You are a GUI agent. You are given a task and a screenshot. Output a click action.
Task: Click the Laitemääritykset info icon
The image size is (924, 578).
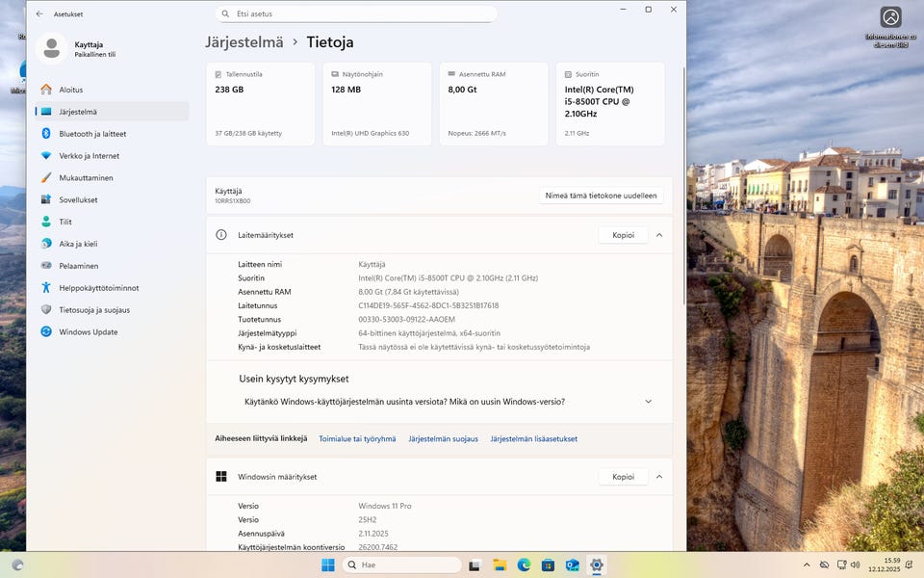click(x=221, y=235)
